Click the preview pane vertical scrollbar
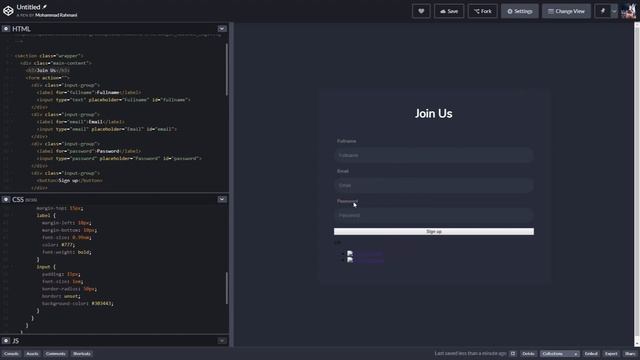The image size is (640, 360). (637, 184)
